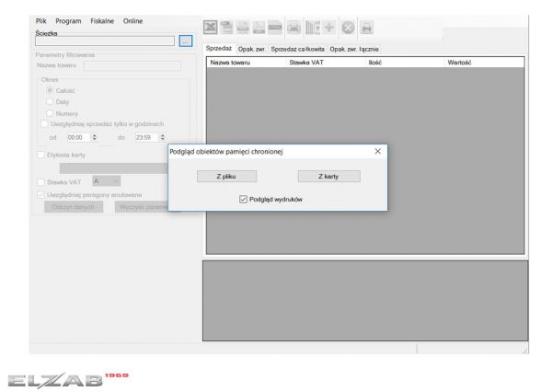Close the Podgląd obiektów pamięci chronionej dialog
This screenshot has height=392, width=552.
(x=378, y=150)
